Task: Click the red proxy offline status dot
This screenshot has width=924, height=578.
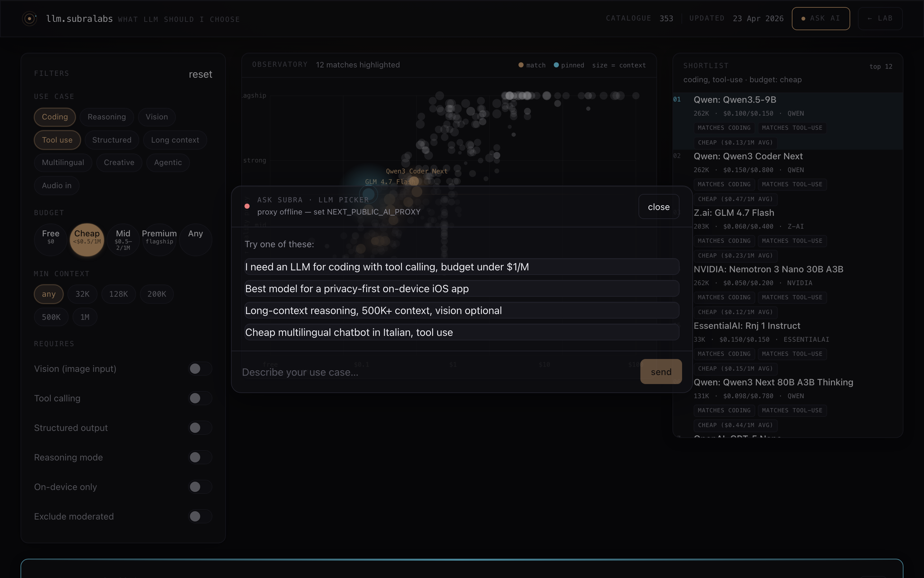Action: 247,206
